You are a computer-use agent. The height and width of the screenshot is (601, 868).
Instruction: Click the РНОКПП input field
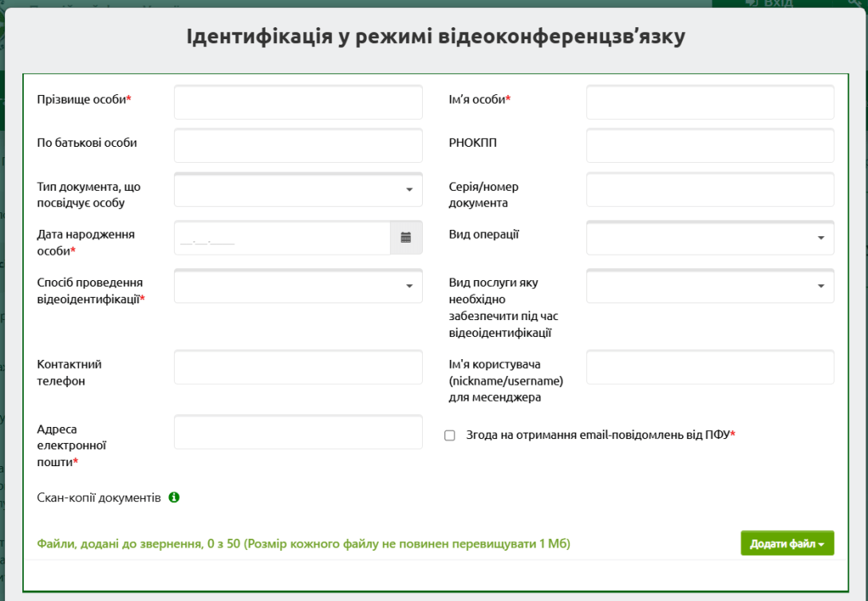pyautogui.click(x=709, y=144)
